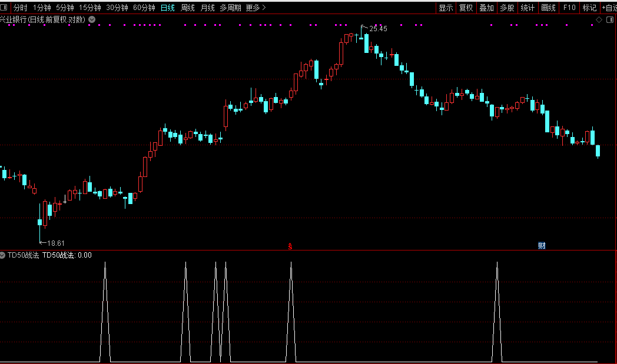The height and width of the screenshot is (364, 617).
Task: Click the diamond icon above the chart
Action: pos(599,19)
